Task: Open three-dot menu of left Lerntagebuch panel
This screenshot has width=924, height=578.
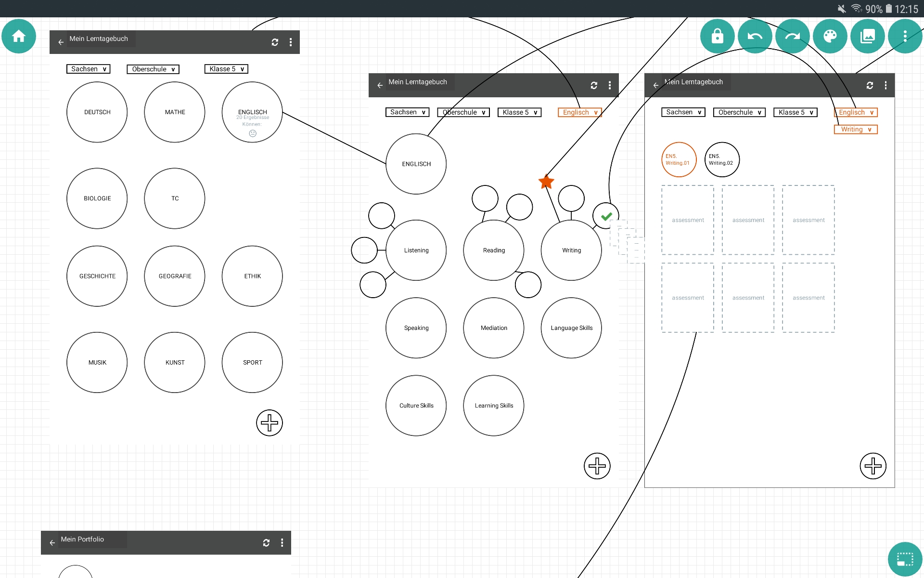Action: click(x=291, y=42)
